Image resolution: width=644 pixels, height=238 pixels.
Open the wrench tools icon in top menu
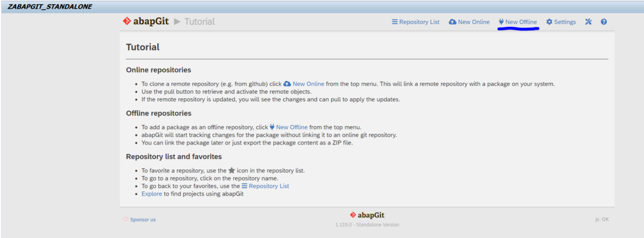pyautogui.click(x=588, y=22)
